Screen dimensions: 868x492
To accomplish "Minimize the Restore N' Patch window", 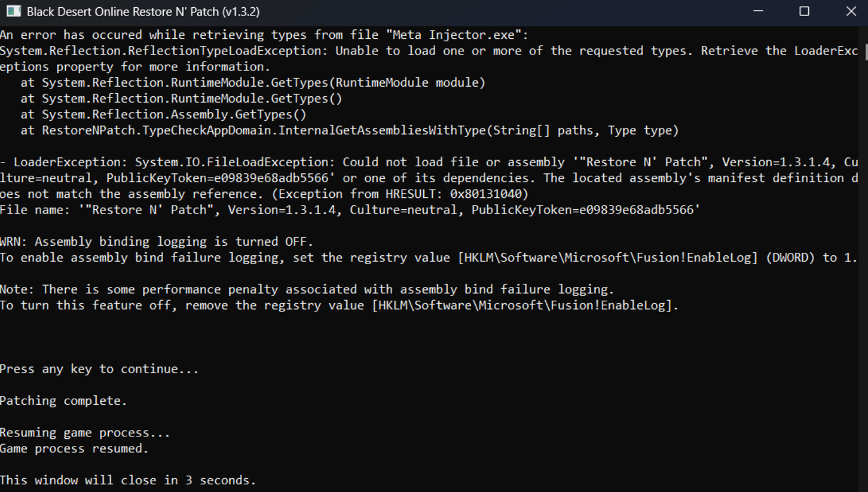I will point(758,11).
